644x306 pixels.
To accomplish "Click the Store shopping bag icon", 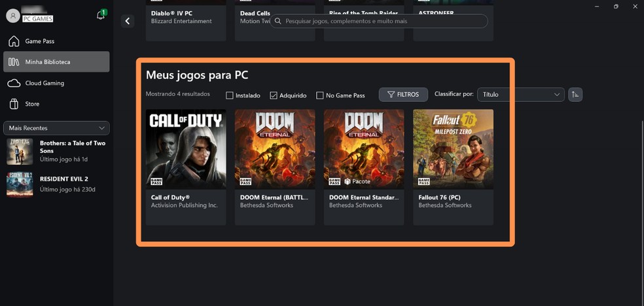I will 14,104.
